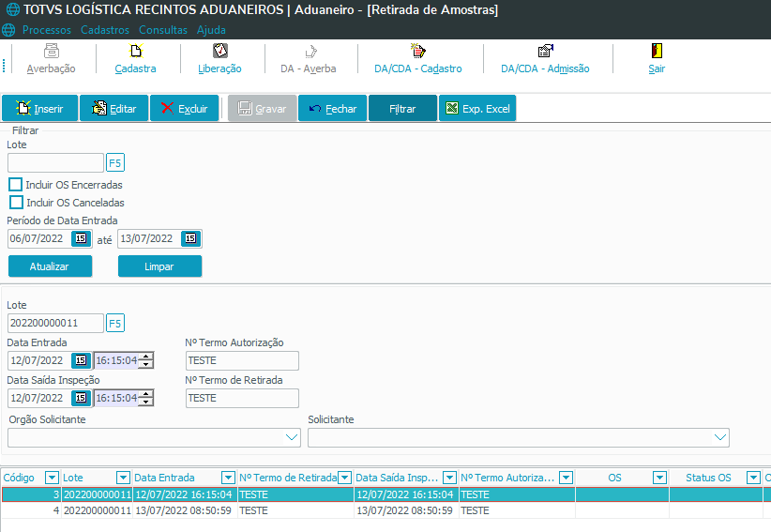
Task: Open calendar for Data Entrada
Action: point(81,360)
